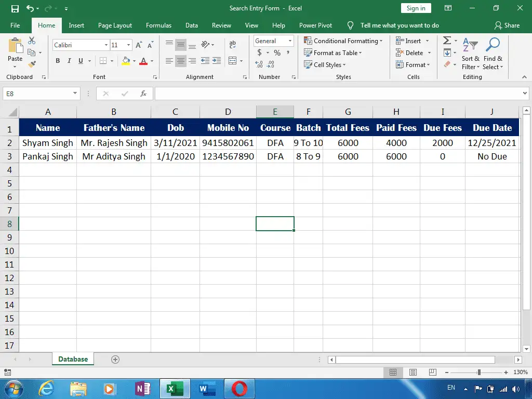Screen dimensions: 532x399
Task: Expand the formula bar
Action: 525,94
